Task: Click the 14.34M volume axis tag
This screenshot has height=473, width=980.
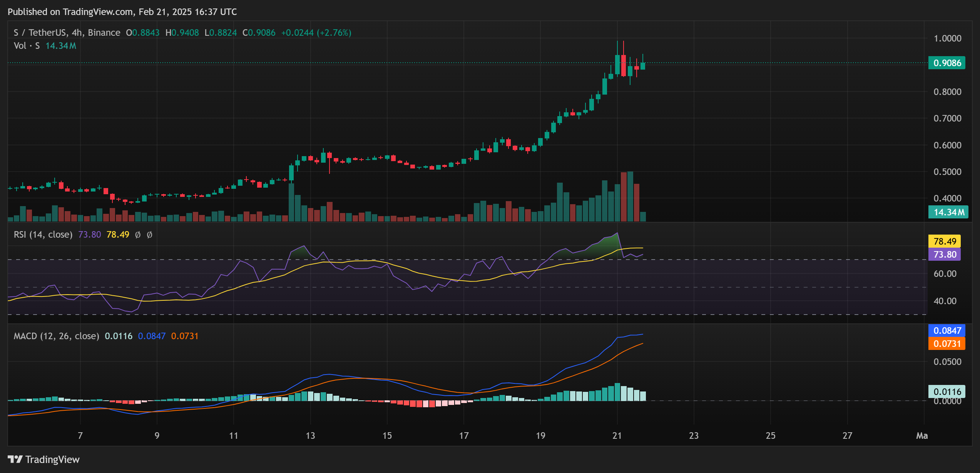Action: (x=948, y=212)
